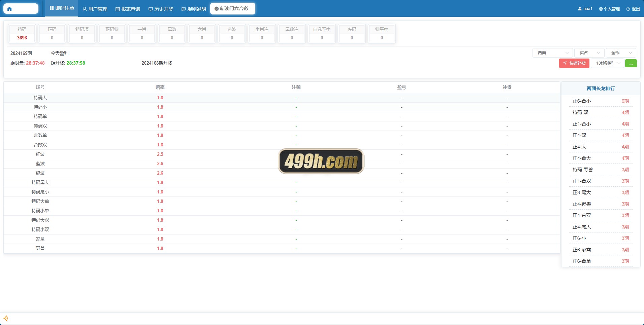Click the 盈亏 column header
Viewport: 644px width, 325px height.
[x=401, y=87]
